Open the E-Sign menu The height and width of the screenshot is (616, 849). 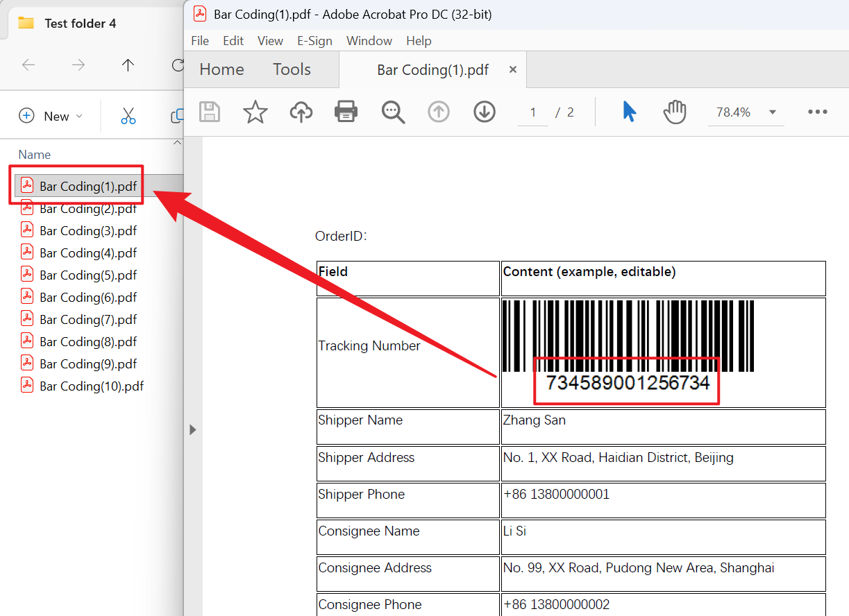(314, 41)
